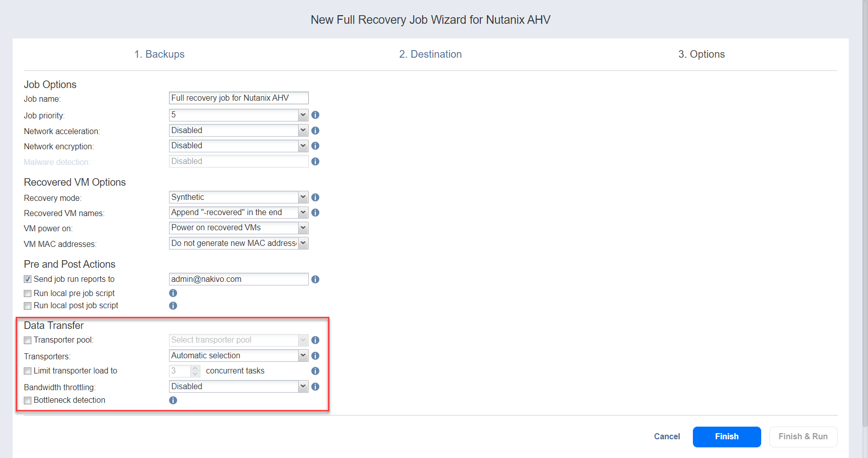This screenshot has height=458, width=868.
Task: Click info icon beside Network encryption
Action: pyautogui.click(x=315, y=146)
